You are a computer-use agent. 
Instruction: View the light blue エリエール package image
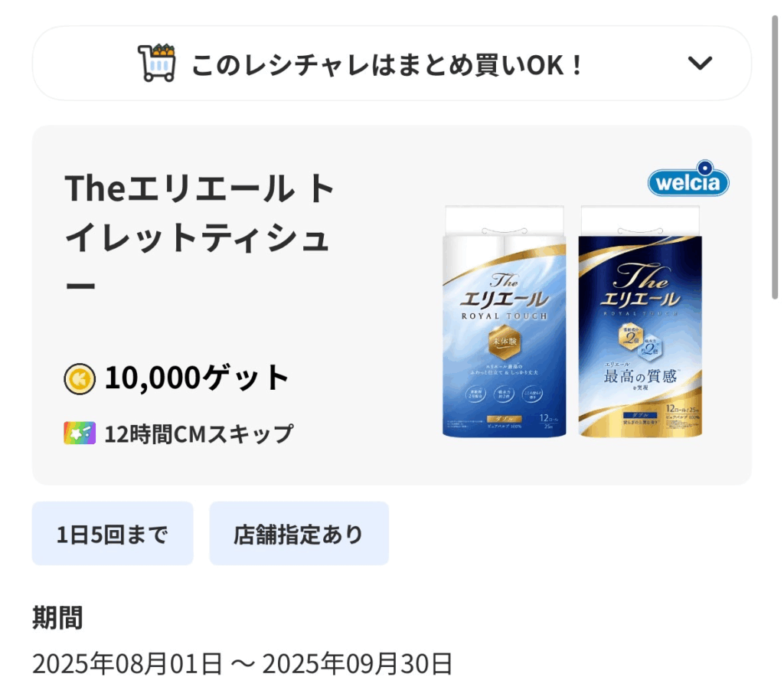pos(504,322)
